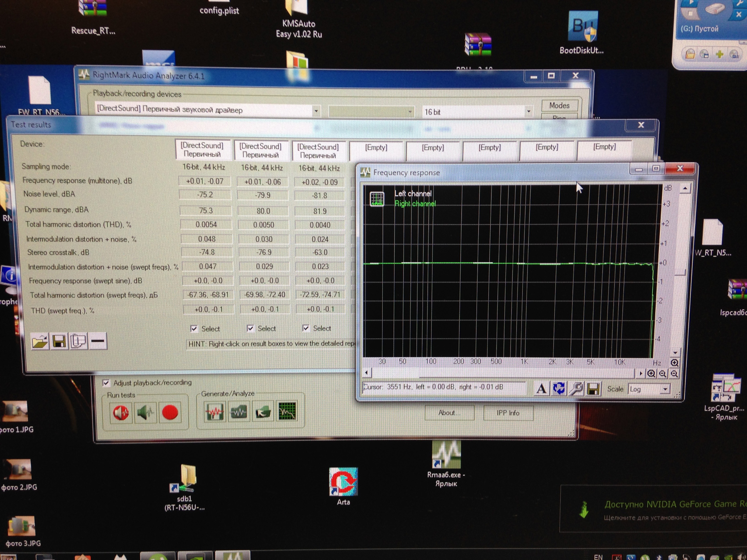Click the first Generate/Analyze waveform icon
The height and width of the screenshot is (560, 747).
[x=214, y=412]
